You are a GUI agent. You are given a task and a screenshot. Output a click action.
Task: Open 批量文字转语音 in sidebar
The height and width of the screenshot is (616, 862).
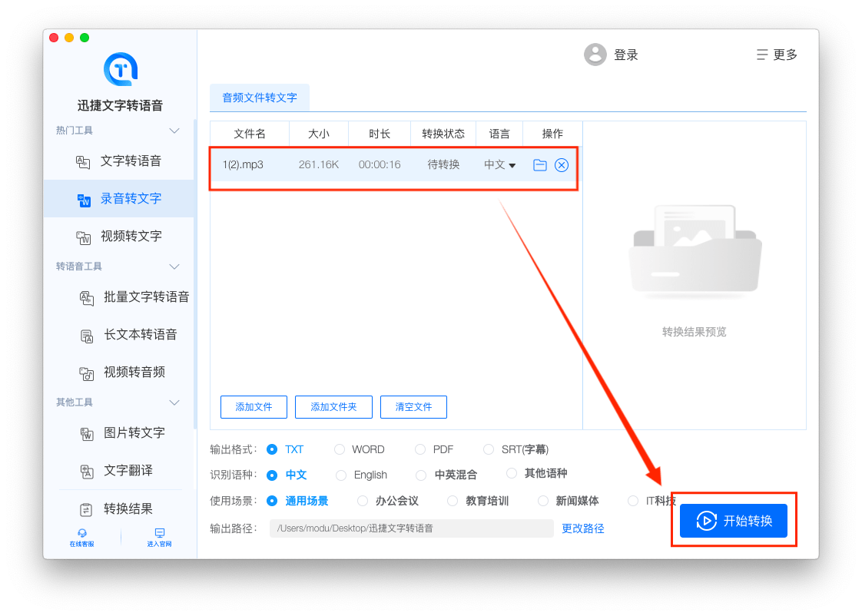[x=119, y=297]
